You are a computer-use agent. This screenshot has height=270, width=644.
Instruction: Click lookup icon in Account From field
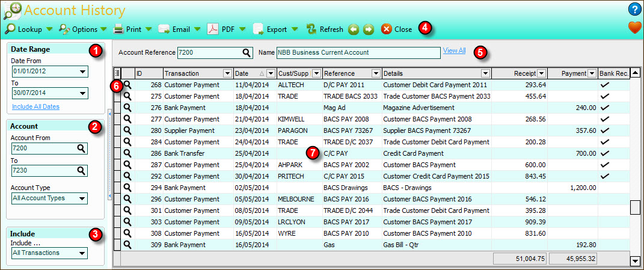(82, 149)
